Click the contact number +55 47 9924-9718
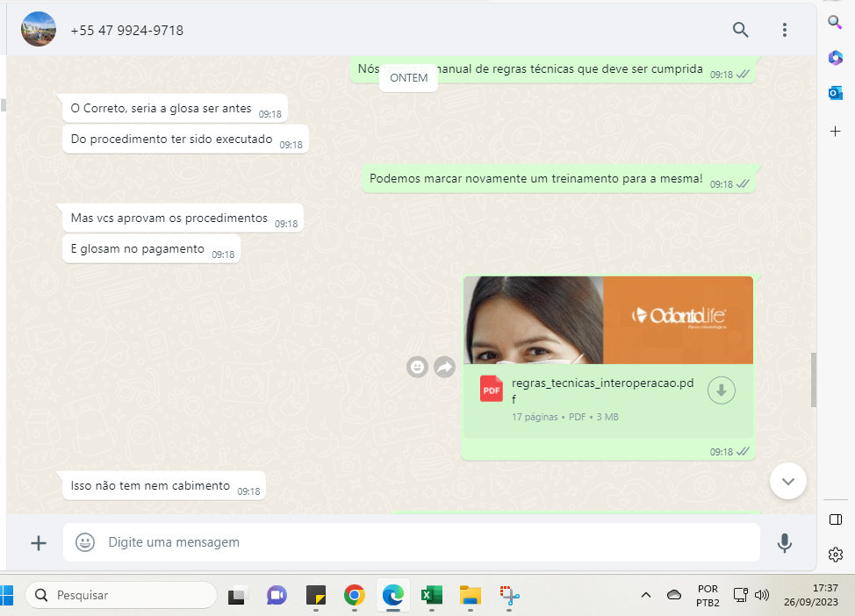855x616 pixels. click(x=127, y=31)
